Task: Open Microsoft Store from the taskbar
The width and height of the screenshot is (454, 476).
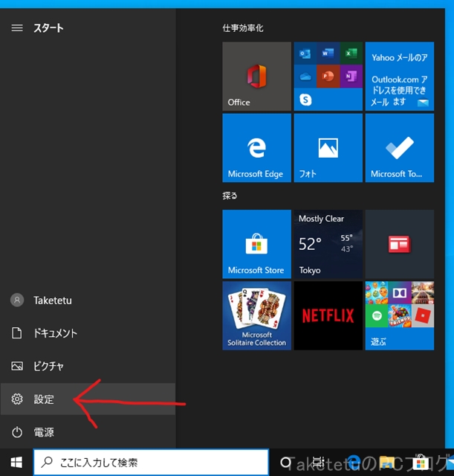Action: point(421,463)
